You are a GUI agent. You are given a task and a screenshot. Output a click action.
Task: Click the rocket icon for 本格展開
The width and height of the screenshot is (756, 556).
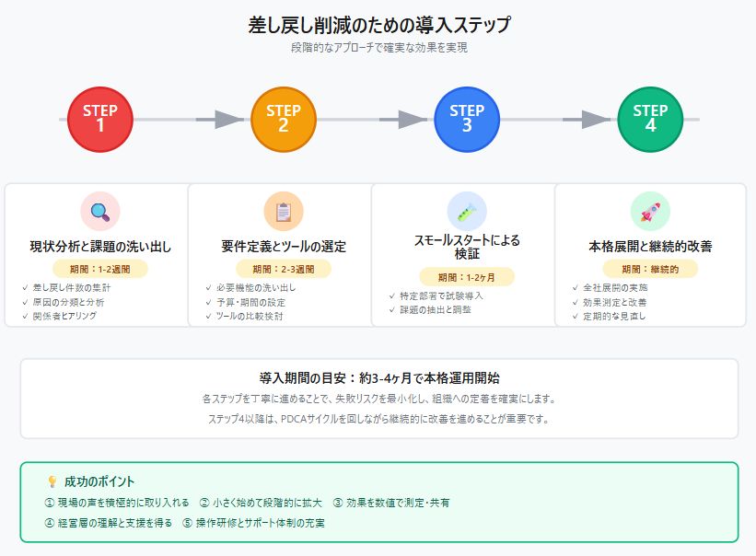point(650,212)
